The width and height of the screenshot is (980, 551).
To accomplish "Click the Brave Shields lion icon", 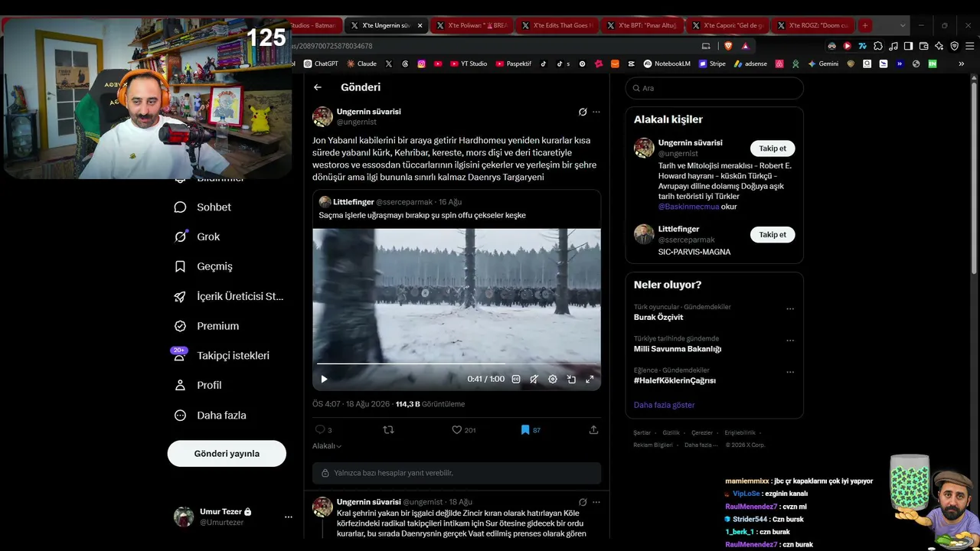I will pyautogui.click(x=729, y=46).
